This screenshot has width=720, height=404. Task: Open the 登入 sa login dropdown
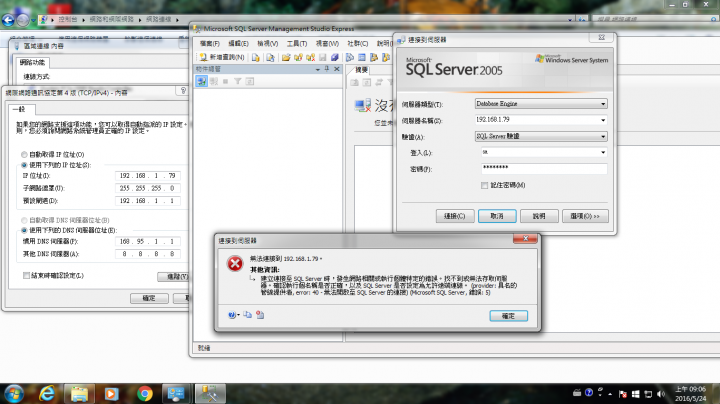point(603,152)
